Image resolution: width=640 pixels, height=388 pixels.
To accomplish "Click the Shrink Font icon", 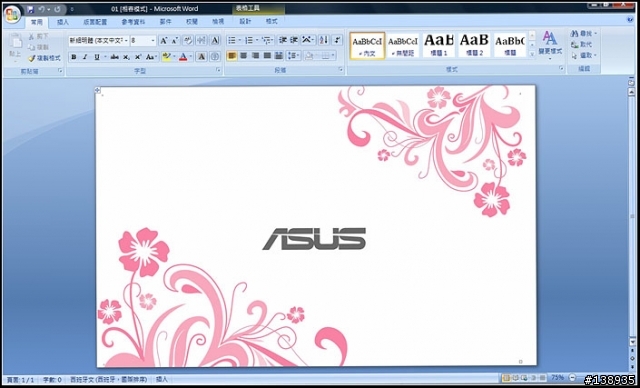I will (x=175, y=40).
